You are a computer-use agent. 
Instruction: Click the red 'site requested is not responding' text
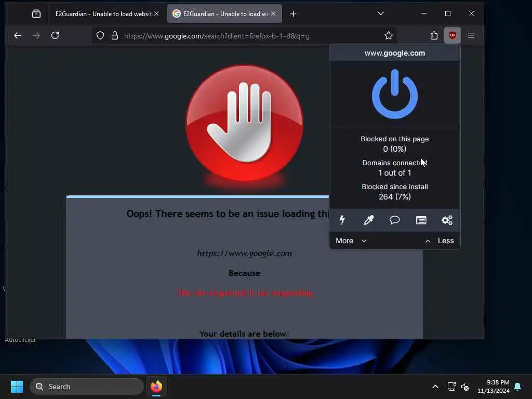pos(245,293)
